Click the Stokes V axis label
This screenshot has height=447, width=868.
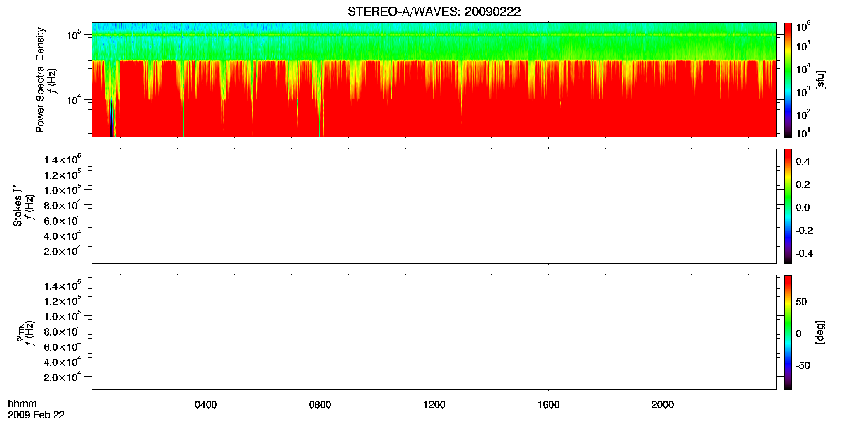coord(17,206)
